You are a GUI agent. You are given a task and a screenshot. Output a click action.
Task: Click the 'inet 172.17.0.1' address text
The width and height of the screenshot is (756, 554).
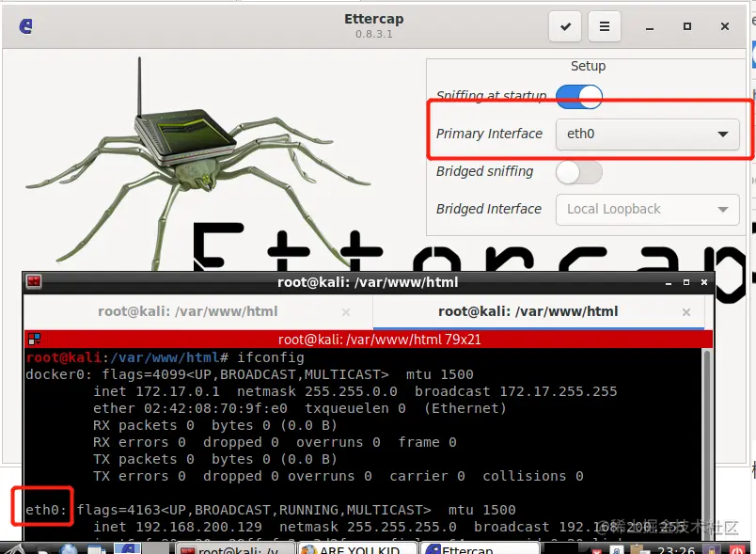156,391
